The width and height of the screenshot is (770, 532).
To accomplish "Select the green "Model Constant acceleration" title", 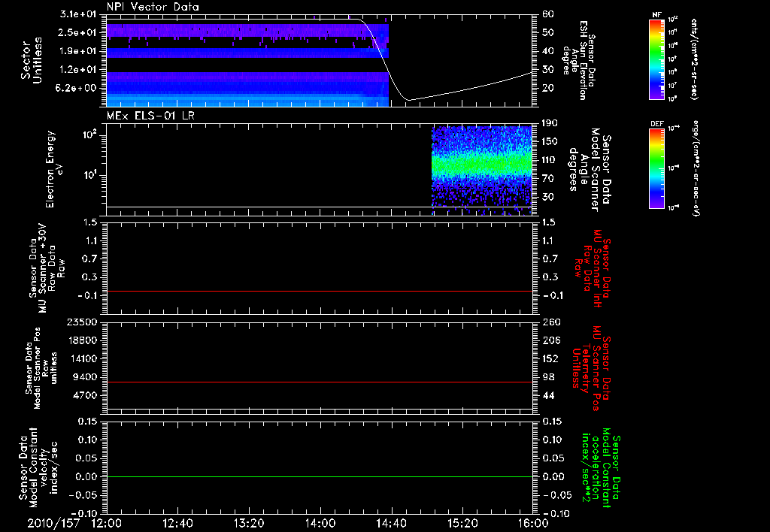I will tap(601, 467).
